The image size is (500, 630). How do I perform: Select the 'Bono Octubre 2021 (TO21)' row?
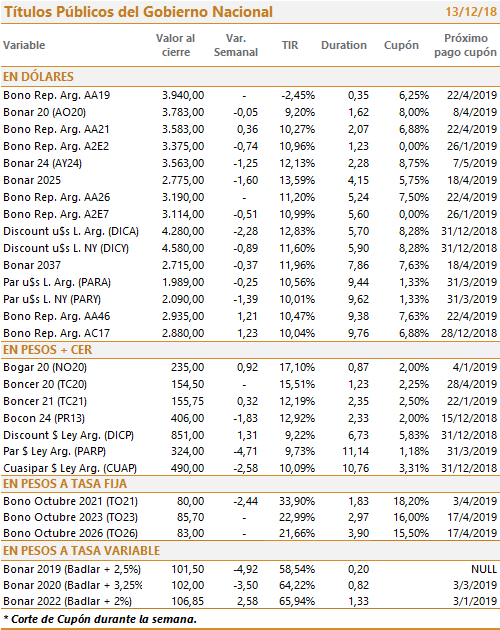point(250,501)
